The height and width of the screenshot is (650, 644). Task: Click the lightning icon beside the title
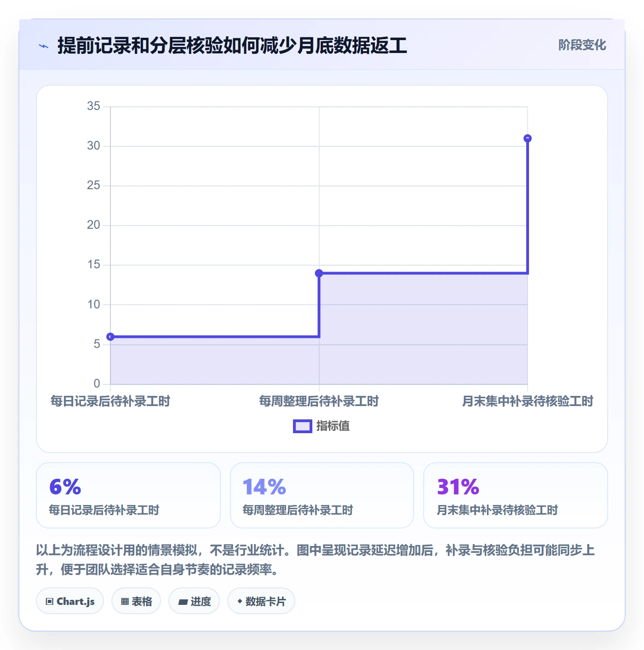pyautogui.click(x=44, y=46)
